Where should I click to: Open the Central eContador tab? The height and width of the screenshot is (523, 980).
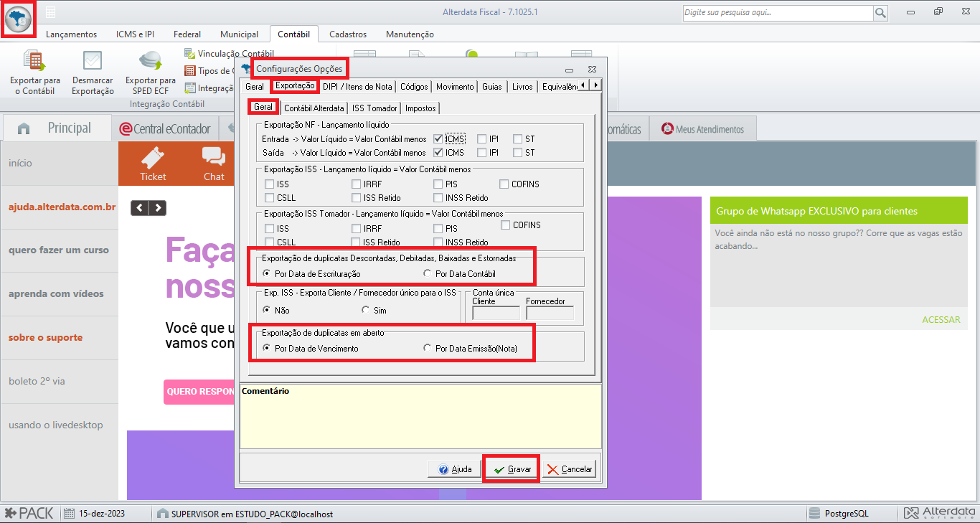pos(165,129)
